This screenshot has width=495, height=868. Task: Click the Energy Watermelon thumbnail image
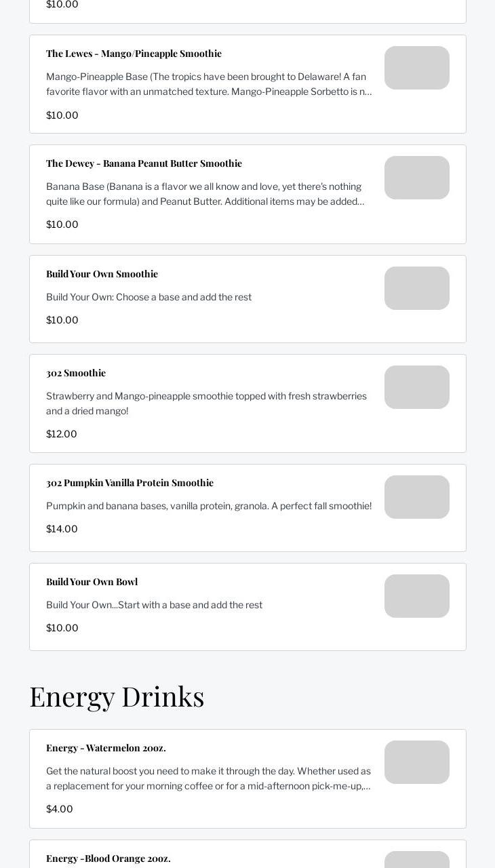(x=416, y=762)
